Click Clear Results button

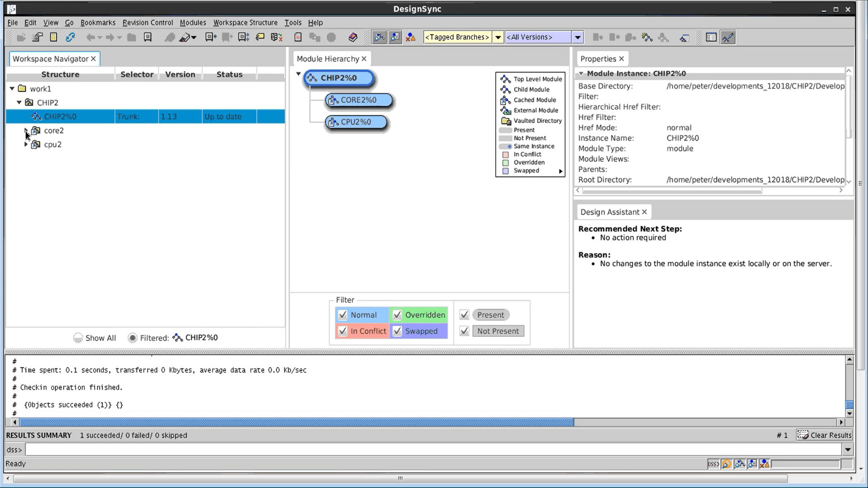tap(826, 435)
